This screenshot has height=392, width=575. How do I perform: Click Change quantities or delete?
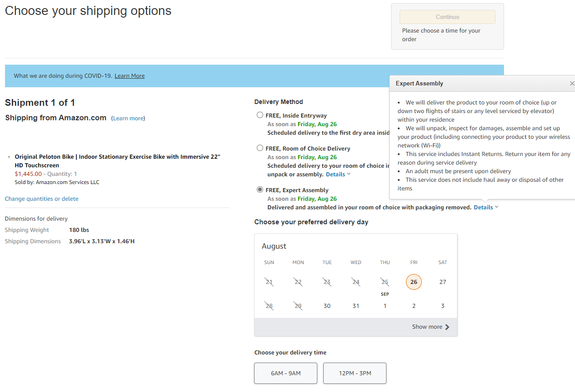tap(42, 199)
